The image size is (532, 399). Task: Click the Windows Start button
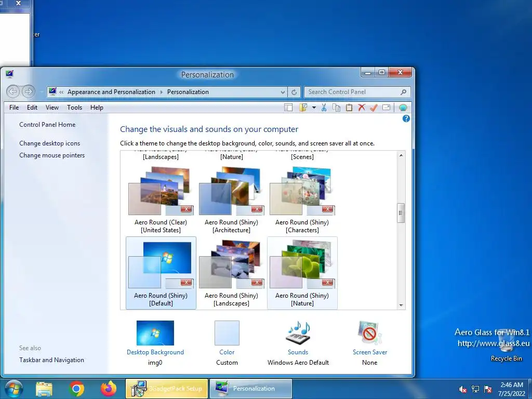pyautogui.click(x=14, y=389)
